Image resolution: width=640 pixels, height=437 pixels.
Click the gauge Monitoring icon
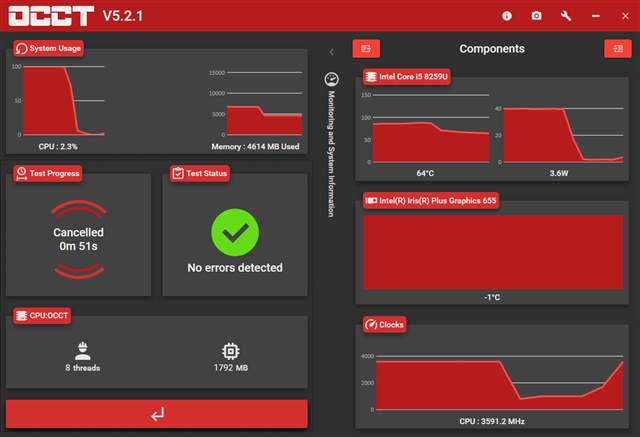tap(333, 79)
